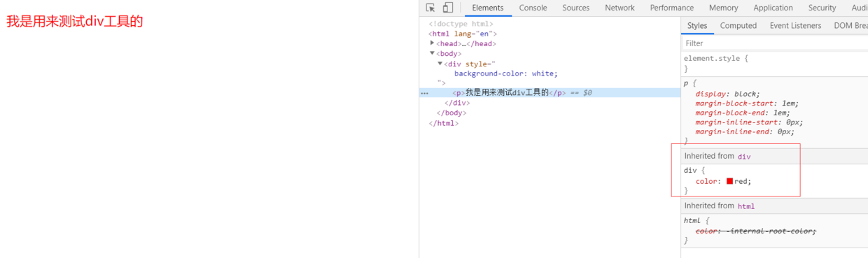Viewport: 868px width, 258px height.
Task: Open the Performance tab
Action: point(671,8)
